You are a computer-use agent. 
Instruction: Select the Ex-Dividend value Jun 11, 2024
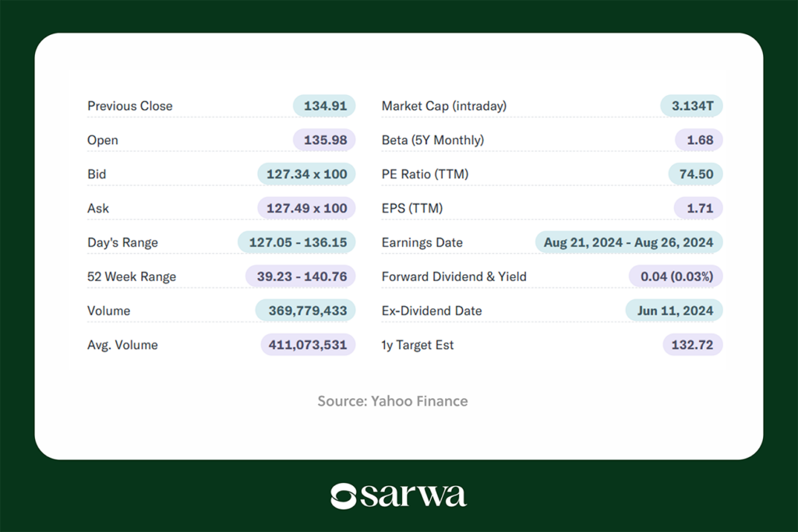[674, 310]
